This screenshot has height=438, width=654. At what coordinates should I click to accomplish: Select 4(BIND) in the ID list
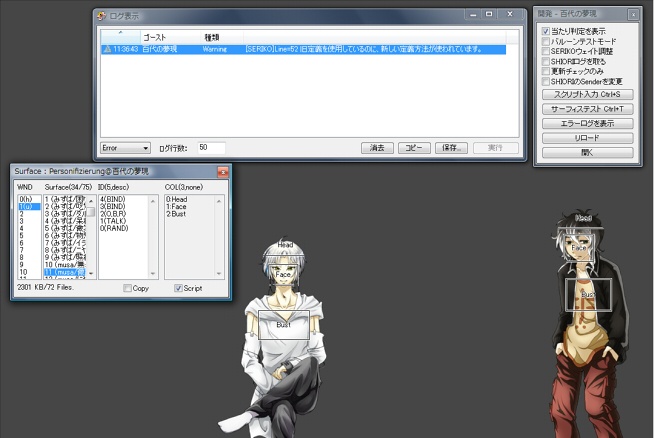pyautogui.click(x=123, y=199)
